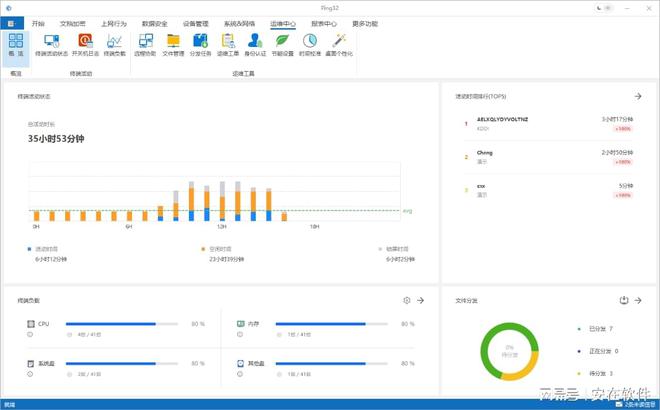This screenshot has width=660, height=410.
Task: Switch to the 报表中心 tab
Action: coord(323,22)
